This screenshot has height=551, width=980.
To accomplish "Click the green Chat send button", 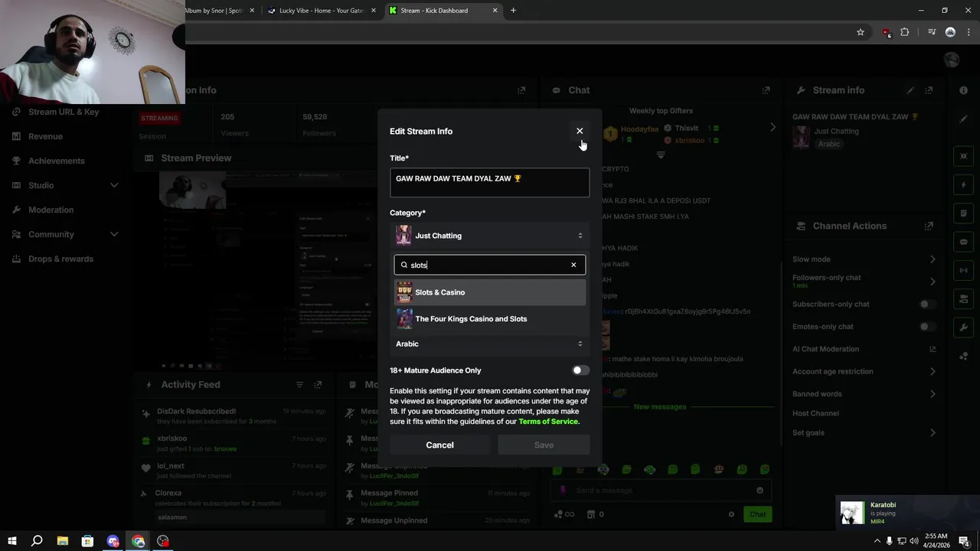I will pos(757,514).
